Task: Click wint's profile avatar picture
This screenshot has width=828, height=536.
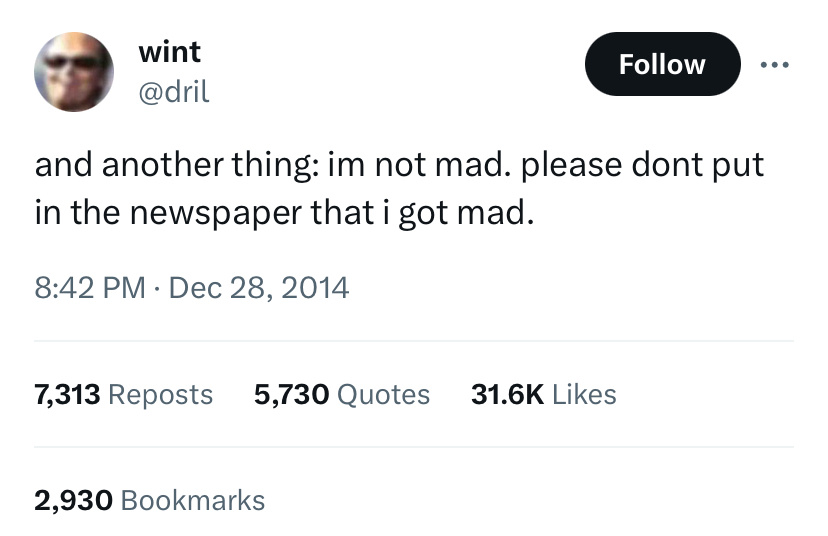Action: pyautogui.click(x=74, y=71)
